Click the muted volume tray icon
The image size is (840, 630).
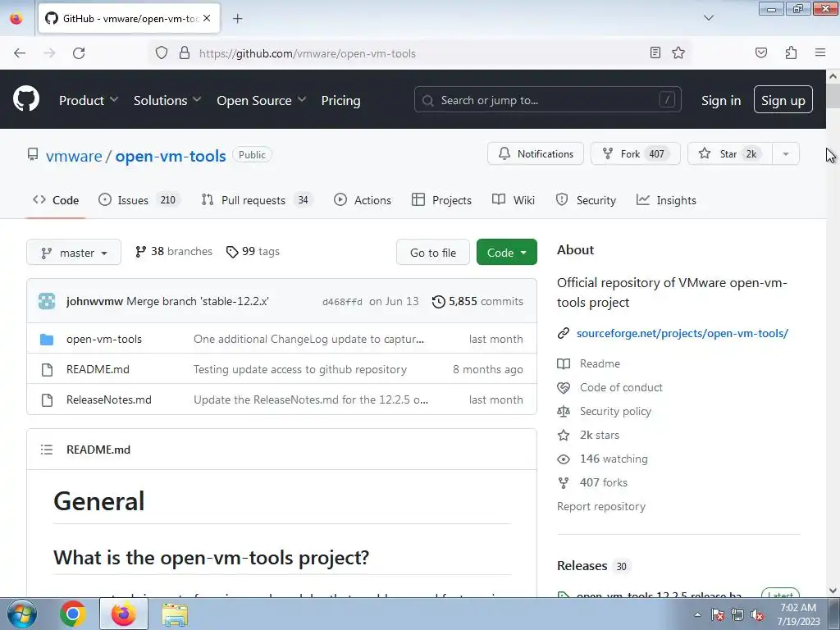pyautogui.click(x=757, y=615)
